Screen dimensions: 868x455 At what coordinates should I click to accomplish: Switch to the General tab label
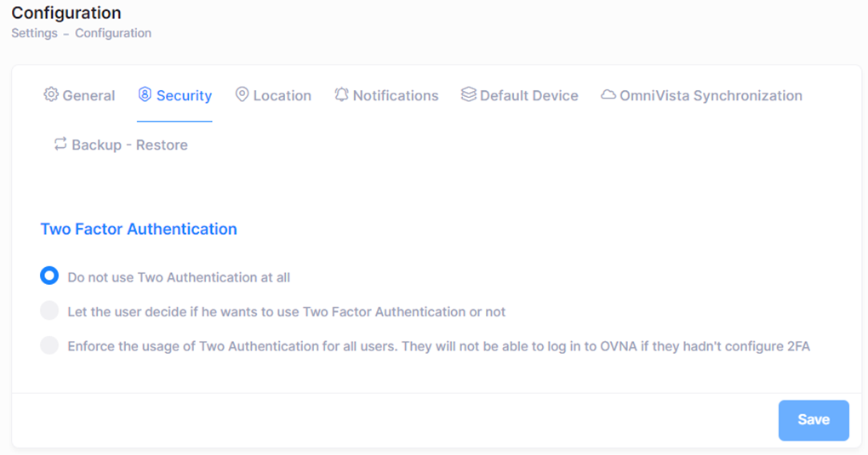[89, 95]
